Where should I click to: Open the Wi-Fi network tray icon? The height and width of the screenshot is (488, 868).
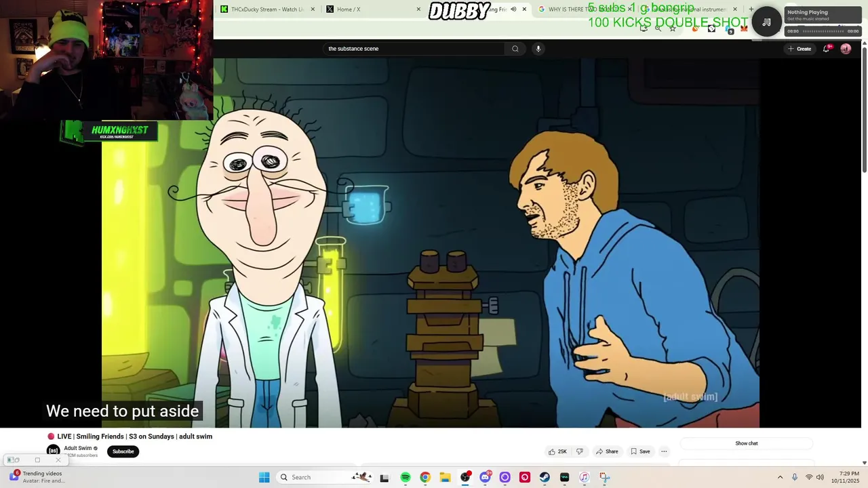click(808, 477)
